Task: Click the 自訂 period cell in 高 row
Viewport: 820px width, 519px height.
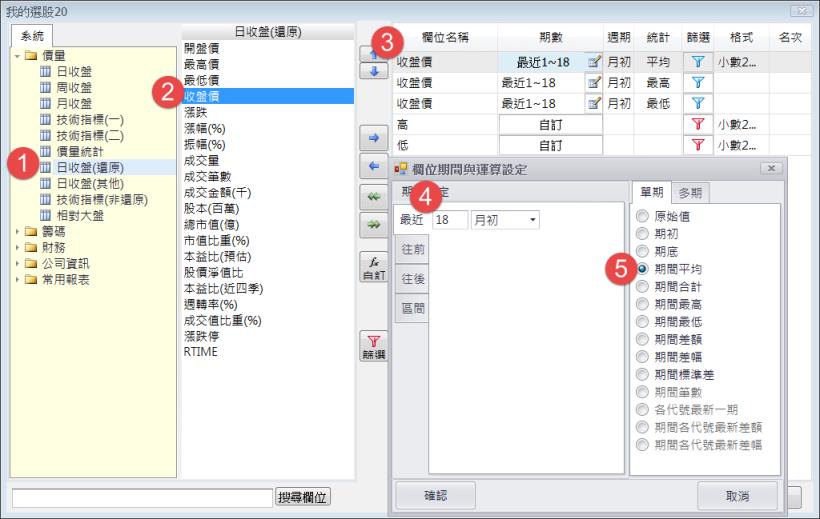Action: pyautogui.click(x=550, y=125)
